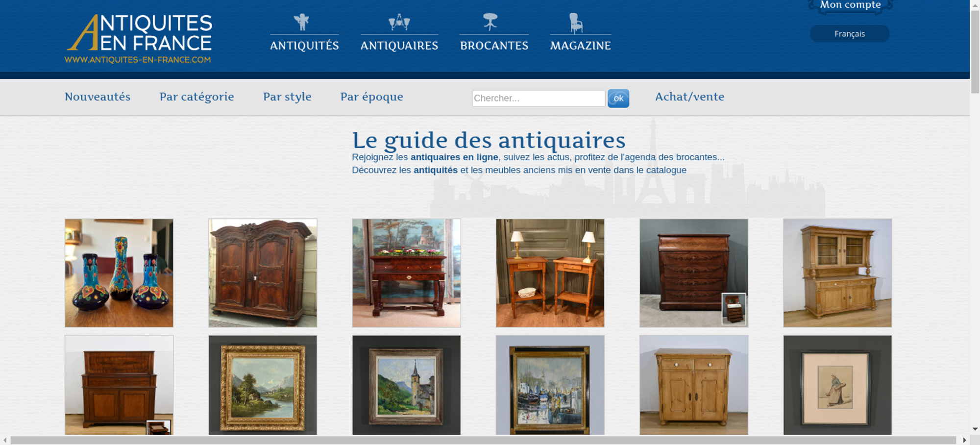Open the colorful vases thumbnail
980x445 pixels.
click(x=119, y=273)
